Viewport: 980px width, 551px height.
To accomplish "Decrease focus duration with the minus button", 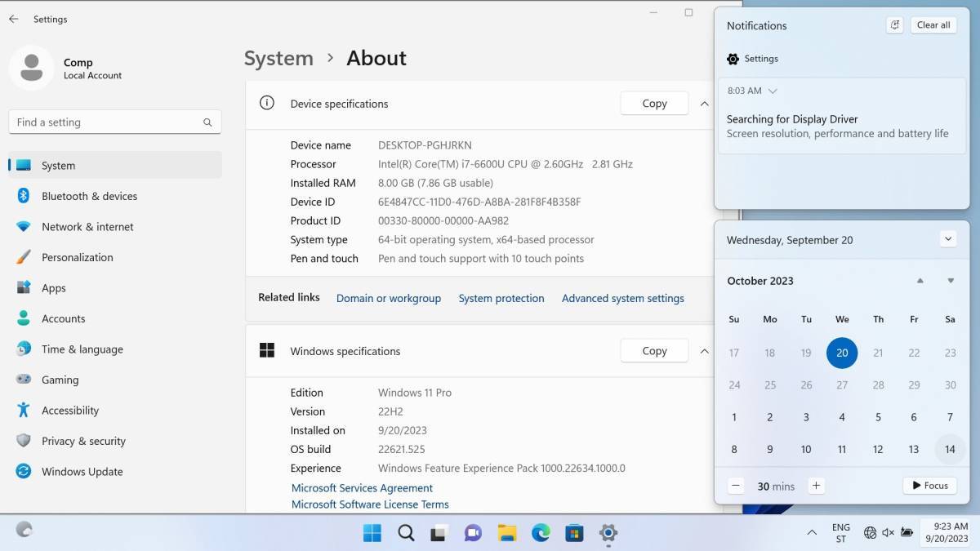I will click(736, 486).
